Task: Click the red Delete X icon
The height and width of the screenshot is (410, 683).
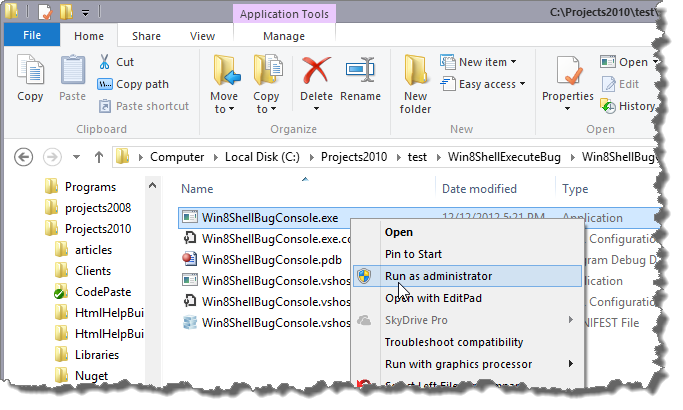Action: tap(316, 70)
